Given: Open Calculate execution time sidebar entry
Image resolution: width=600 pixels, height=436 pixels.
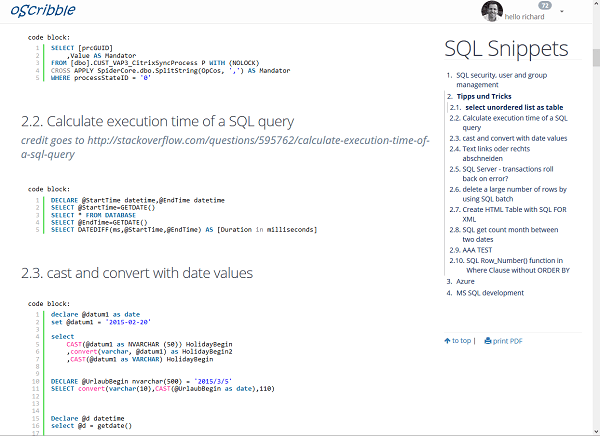Looking at the screenshot, I should pos(515,123).
